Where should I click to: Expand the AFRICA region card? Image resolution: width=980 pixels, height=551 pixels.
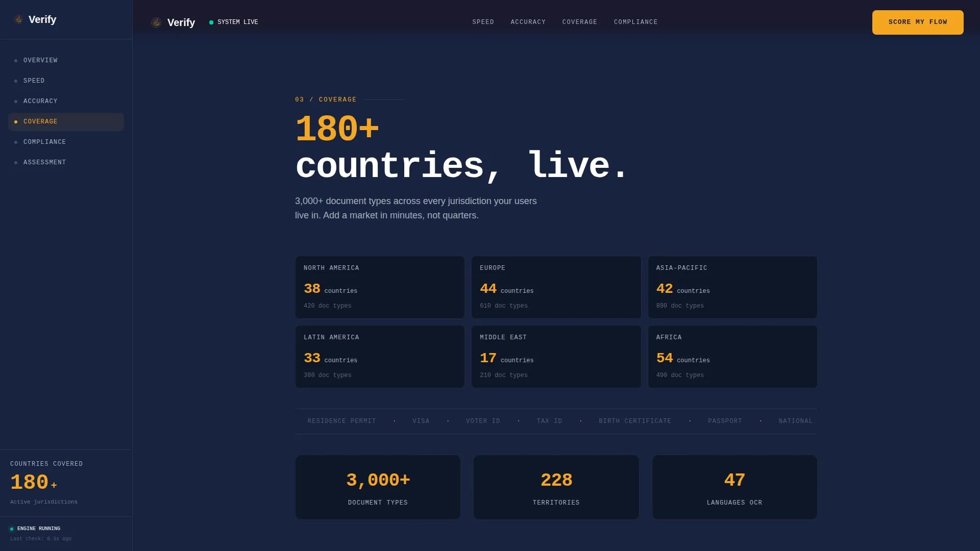point(732,356)
